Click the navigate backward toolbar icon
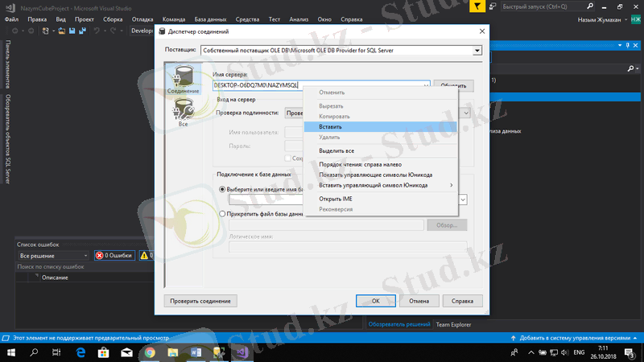This screenshot has width=644, height=362. [14, 31]
